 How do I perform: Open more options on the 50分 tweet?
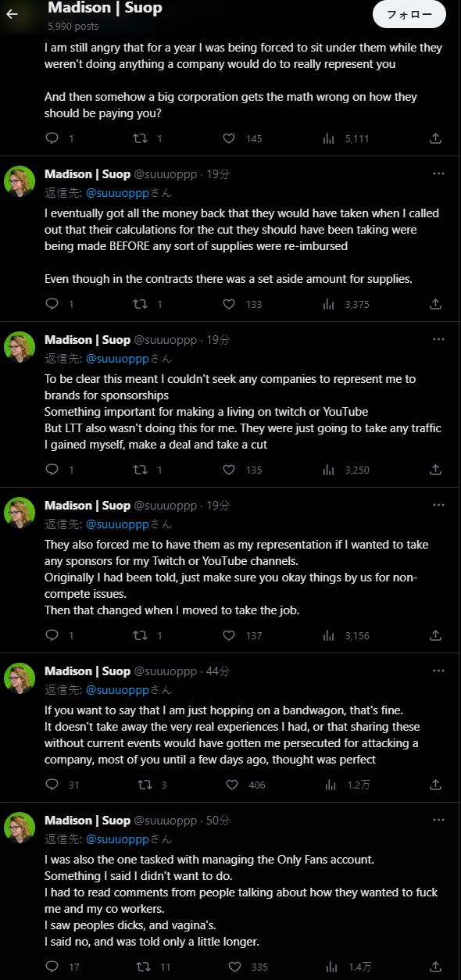coord(438,820)
